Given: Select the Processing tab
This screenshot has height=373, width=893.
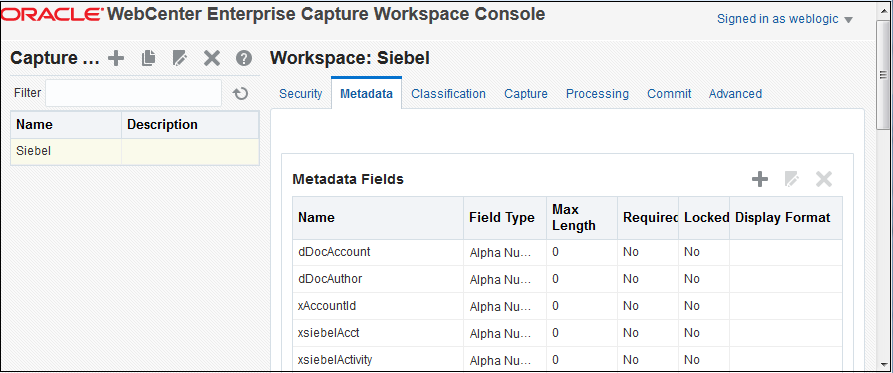Looking at the screenshot, I should pos(597,94).
